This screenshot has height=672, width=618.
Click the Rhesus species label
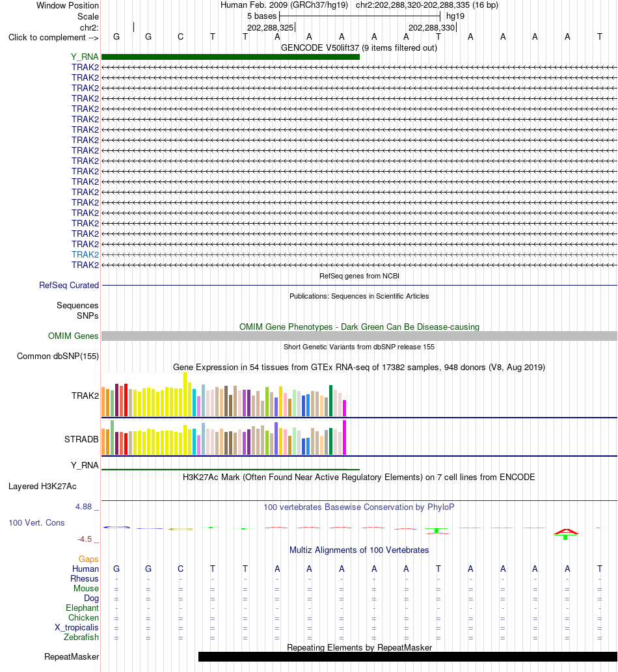85,579
